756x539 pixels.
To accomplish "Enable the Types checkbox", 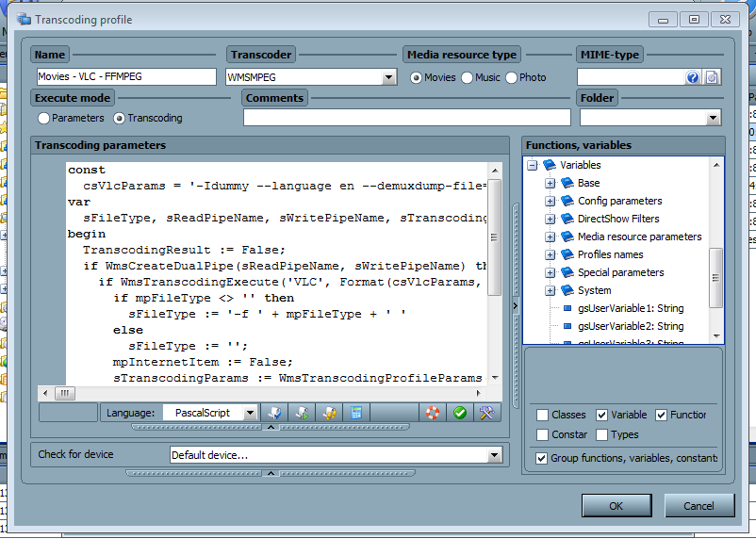I will pos(601,434).
